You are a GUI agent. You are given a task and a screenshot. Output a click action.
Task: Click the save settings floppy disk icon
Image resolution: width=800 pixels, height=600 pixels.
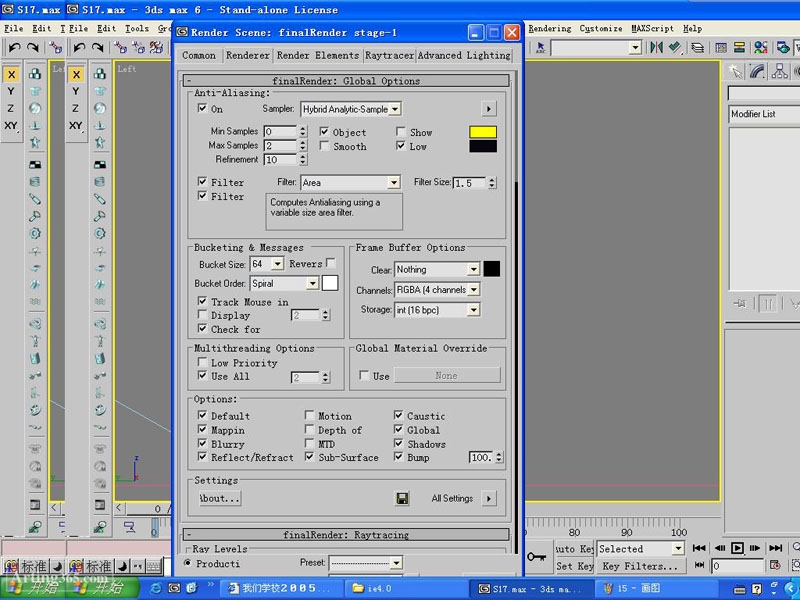(x=402, y=498)
